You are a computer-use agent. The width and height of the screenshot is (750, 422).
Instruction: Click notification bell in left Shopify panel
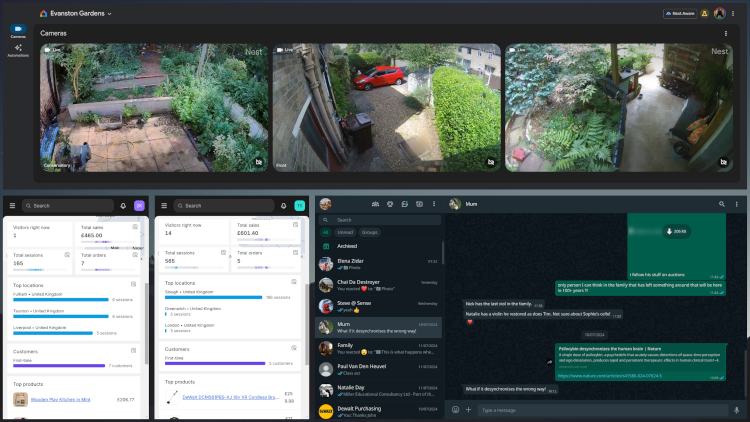pyautogui.click(x=123, y=205)
